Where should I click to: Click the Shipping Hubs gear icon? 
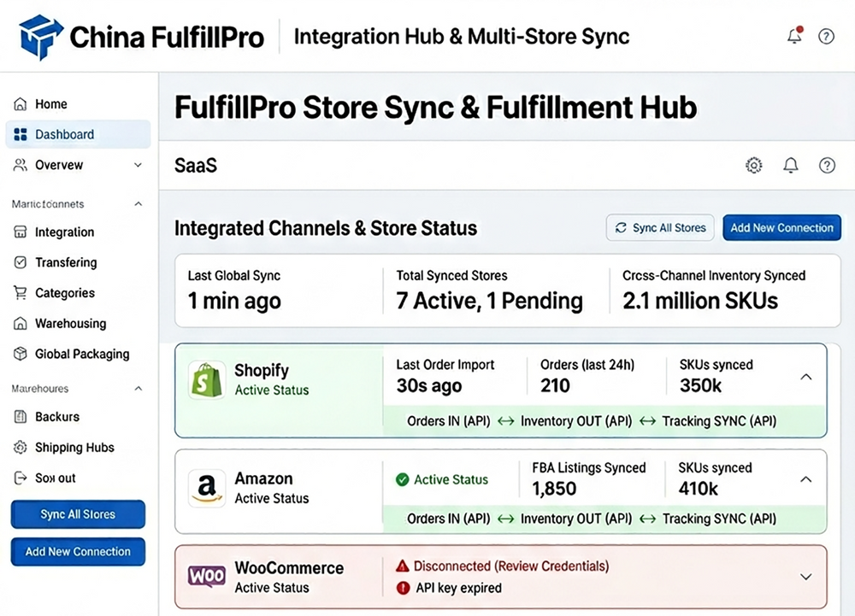21,447
